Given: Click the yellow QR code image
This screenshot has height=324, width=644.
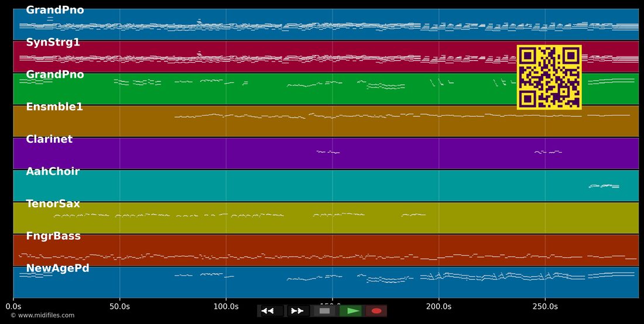Looking at the screenshot, I should tap(549, 78).
